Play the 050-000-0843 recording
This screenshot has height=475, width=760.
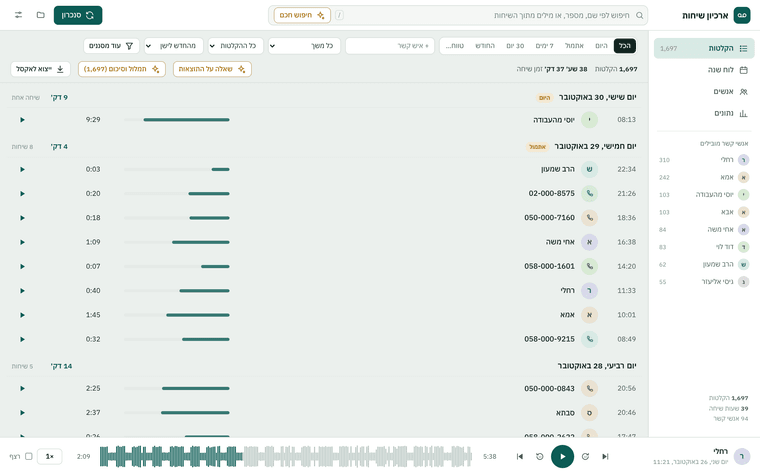22,388
